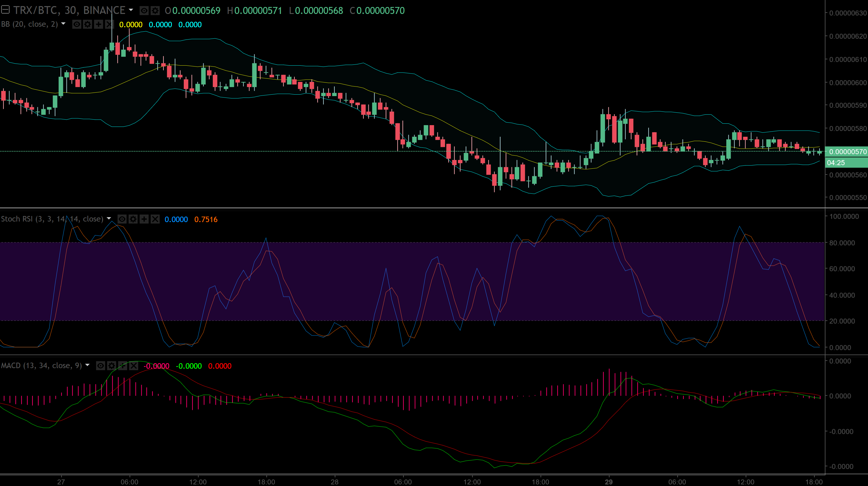Collapse the chart legend with the minus box icon
The width and height of the screenshot is (868, 486).
pyautogui.click(x=5, y=10)
